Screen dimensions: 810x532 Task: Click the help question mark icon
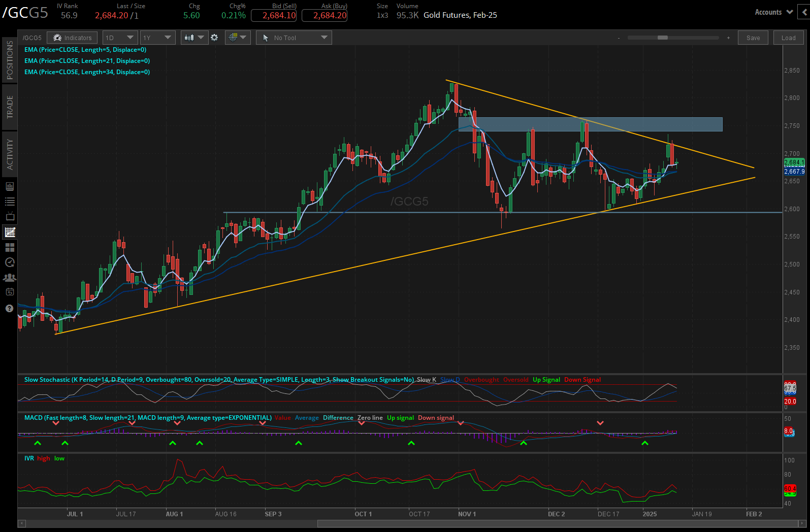click(x=10, y=308)
